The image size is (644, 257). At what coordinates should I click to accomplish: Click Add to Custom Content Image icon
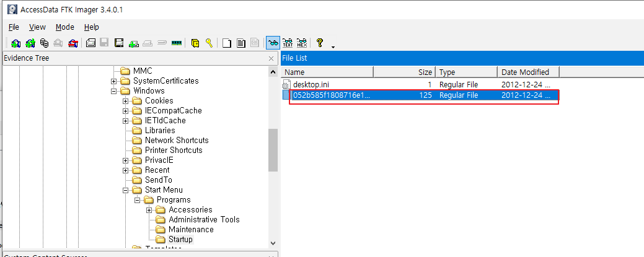click(x=133, y=43)
